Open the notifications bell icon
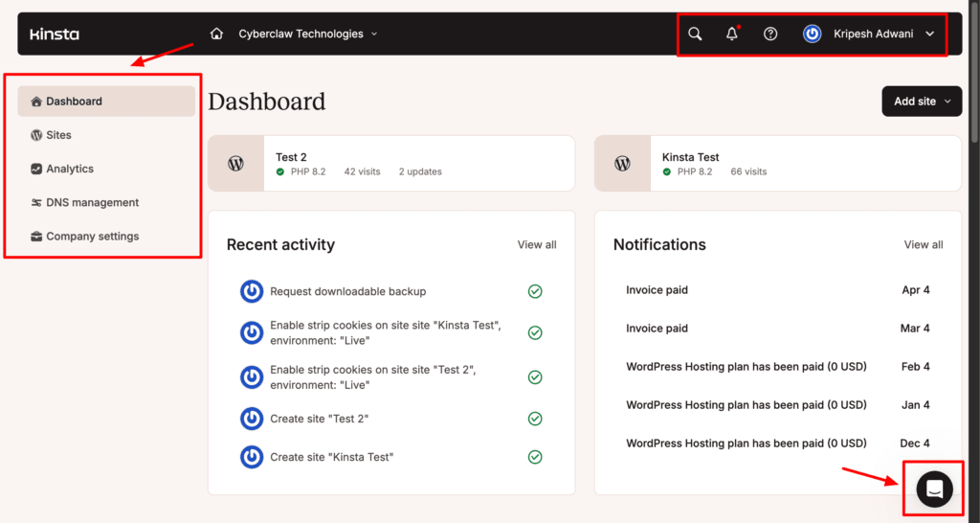980x523 pixels. (x=732, y=34)
